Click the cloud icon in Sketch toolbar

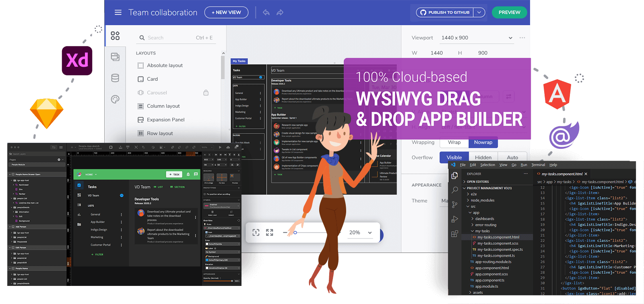point(229,147)
